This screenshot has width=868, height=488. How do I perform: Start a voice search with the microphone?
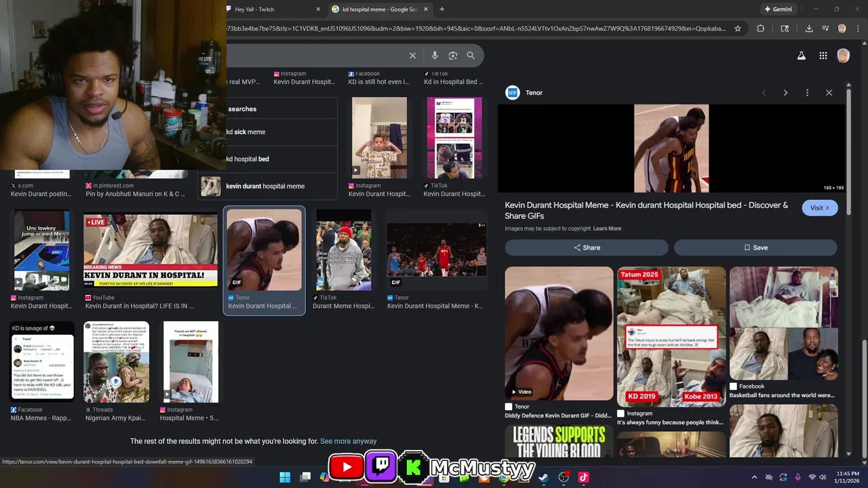[435, 56]
